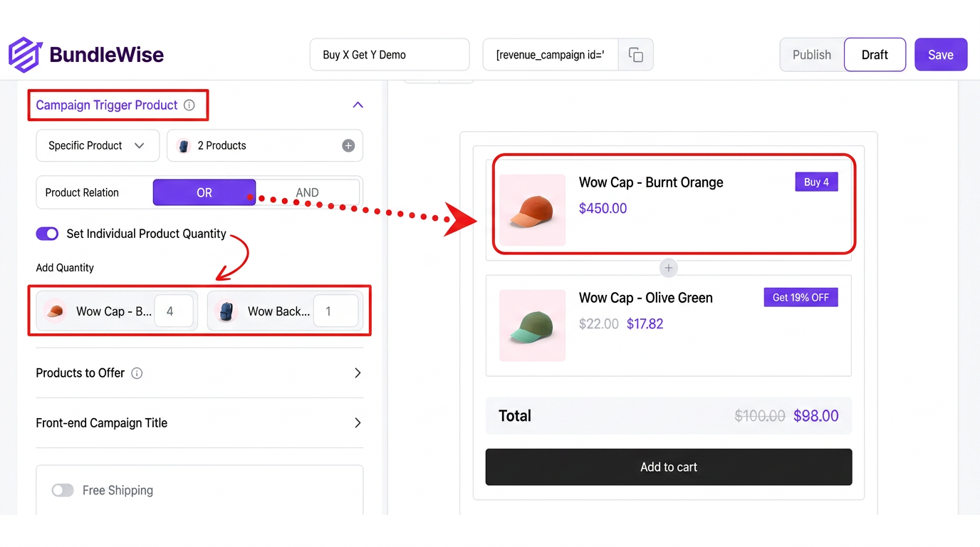This screenshot has width=980, height=547.
Task: Click the Buy 4 badge
Action: (x=816, y=182)
